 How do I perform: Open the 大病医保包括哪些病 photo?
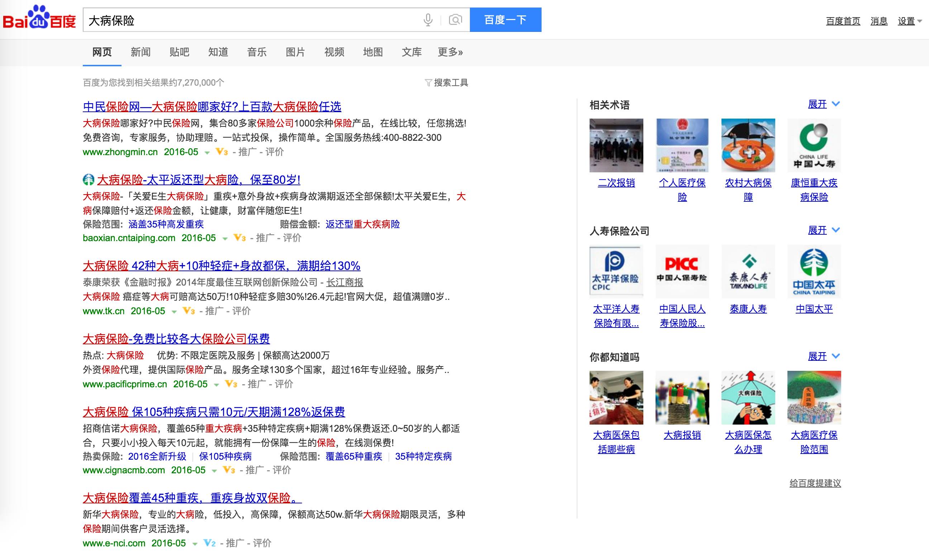[616, 398]
